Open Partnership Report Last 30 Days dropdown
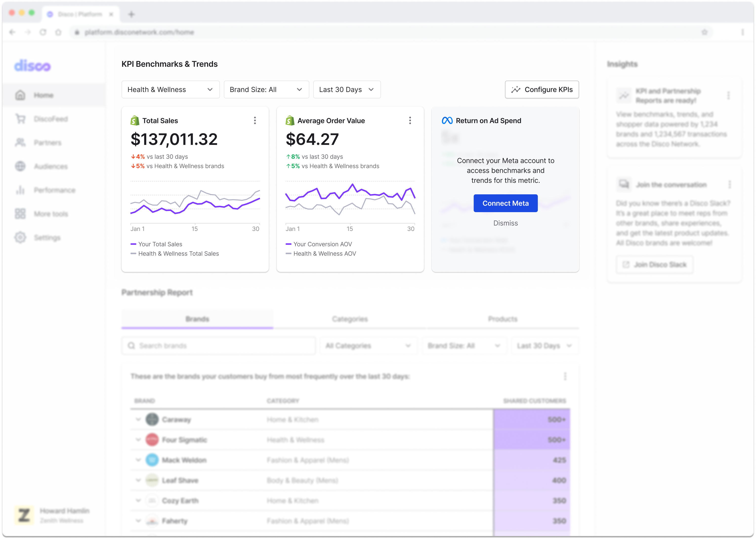Screen dimensions: 756x539 545,346
